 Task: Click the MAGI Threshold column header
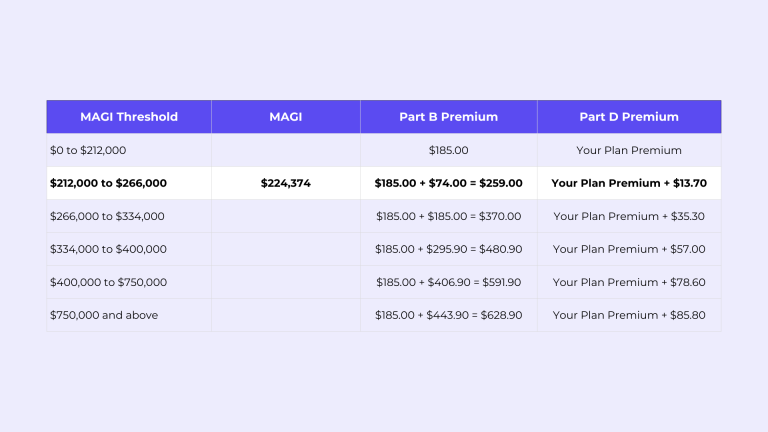129,117
